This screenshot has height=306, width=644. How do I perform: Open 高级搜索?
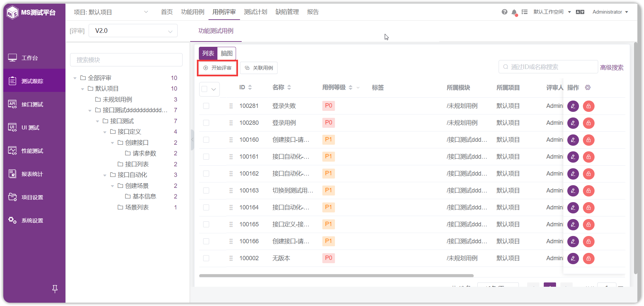tap(612, 68)
